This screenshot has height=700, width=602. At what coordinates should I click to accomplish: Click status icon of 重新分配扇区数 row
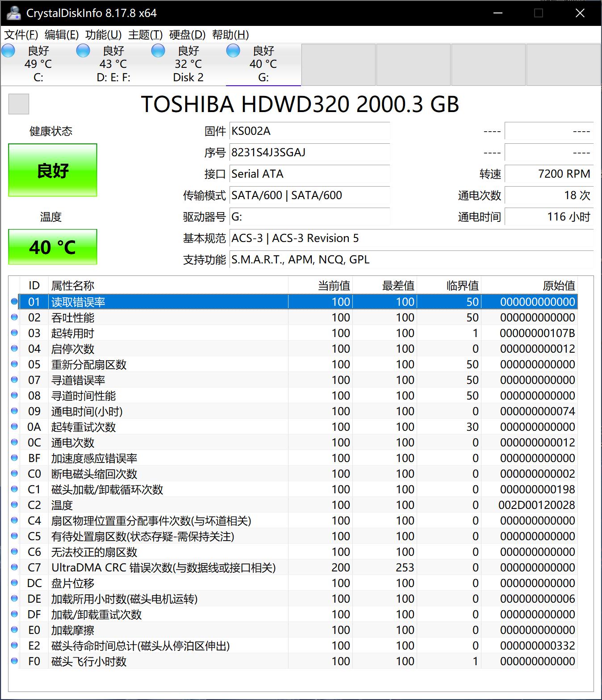point(14,364)
